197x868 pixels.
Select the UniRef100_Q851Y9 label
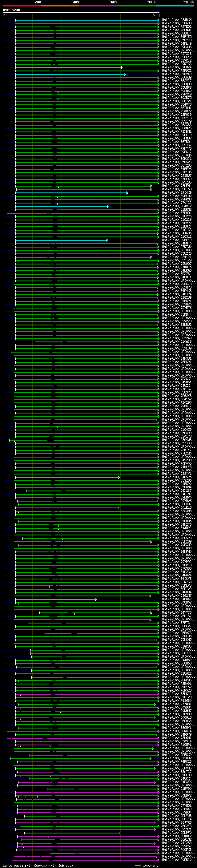tap(177, 122)
